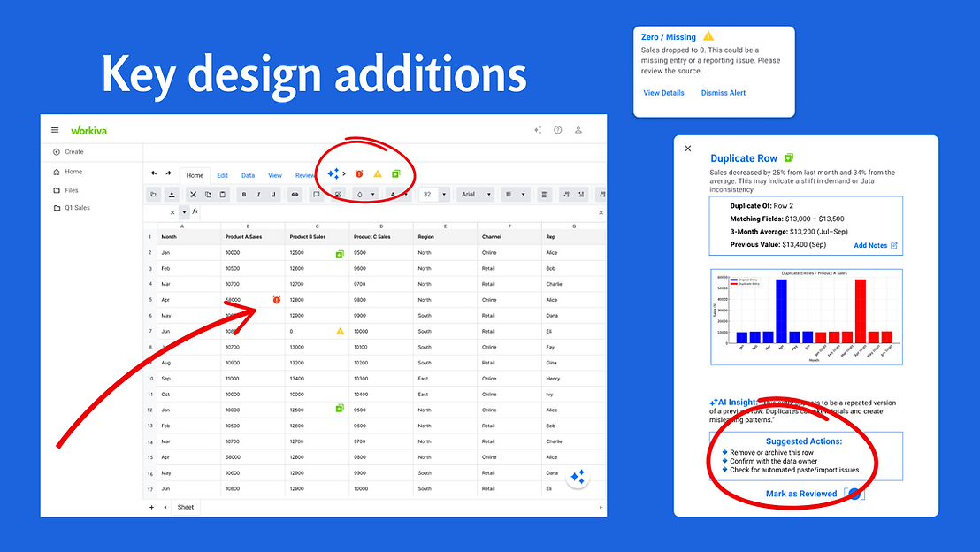
Task: Switch to the View ribbon tab
Action: [x=275, y=176]
